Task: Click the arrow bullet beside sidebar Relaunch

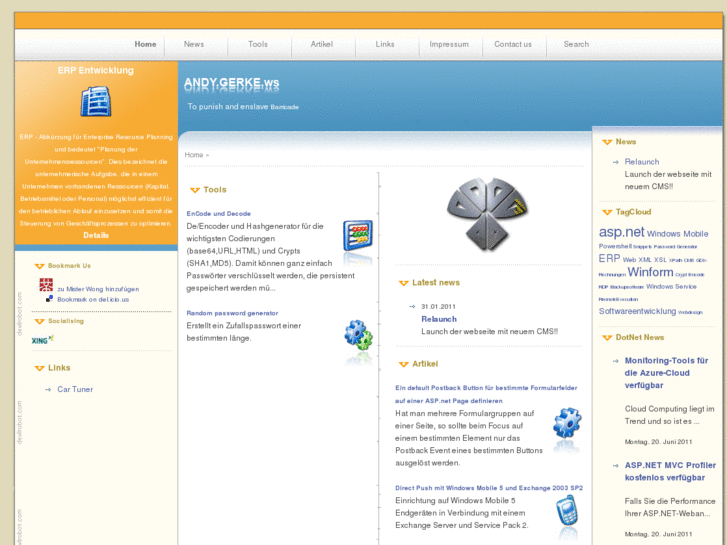Action: (x=616, y=162)
